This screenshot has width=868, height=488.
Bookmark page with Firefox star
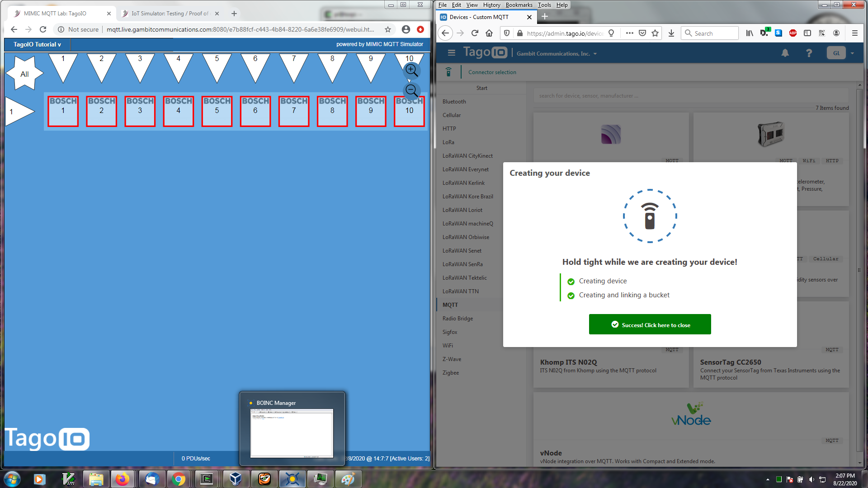(655, 33)
